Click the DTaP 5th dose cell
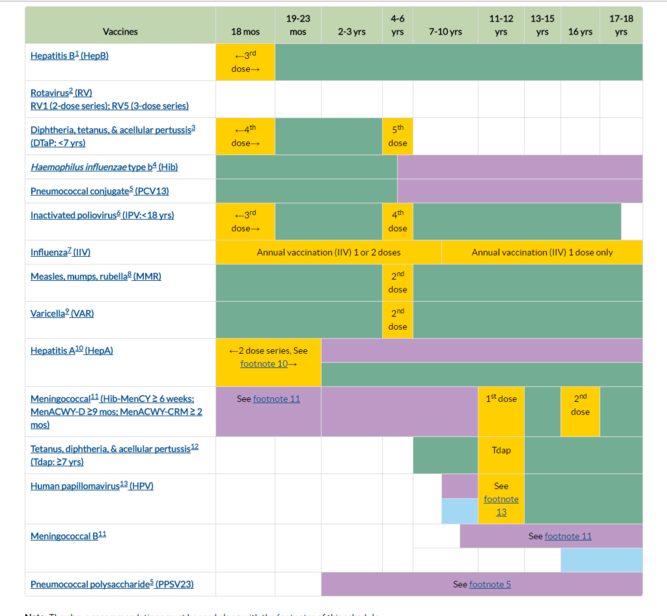This screenshot has width=667, height=616. pos(398,136)
